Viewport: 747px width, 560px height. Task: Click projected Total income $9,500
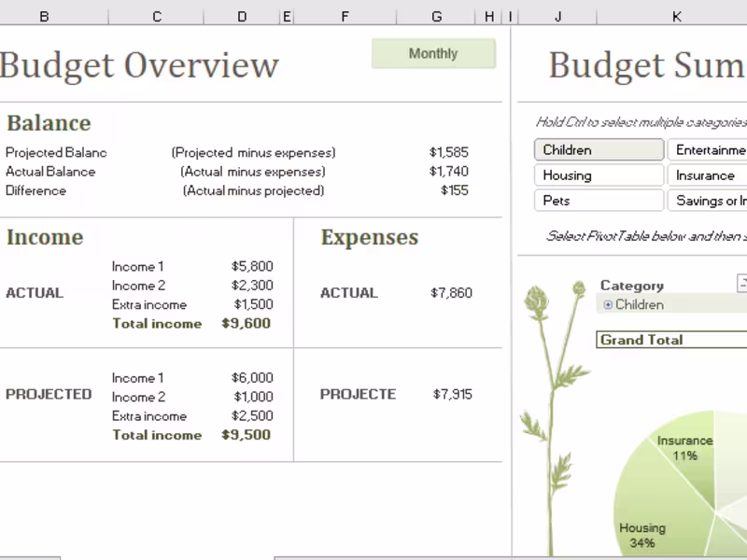[246, 434]
